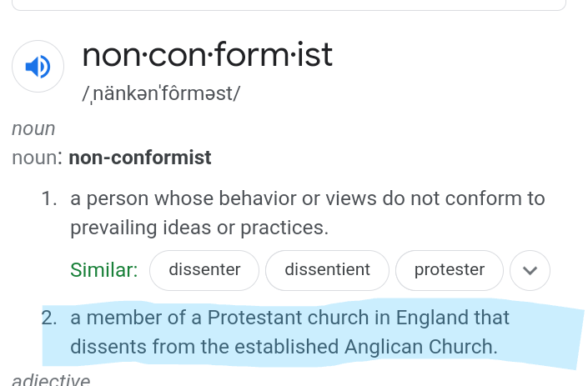
Task: Play the nonconformist audio pronunciation
Action: [x=38, y=67]
